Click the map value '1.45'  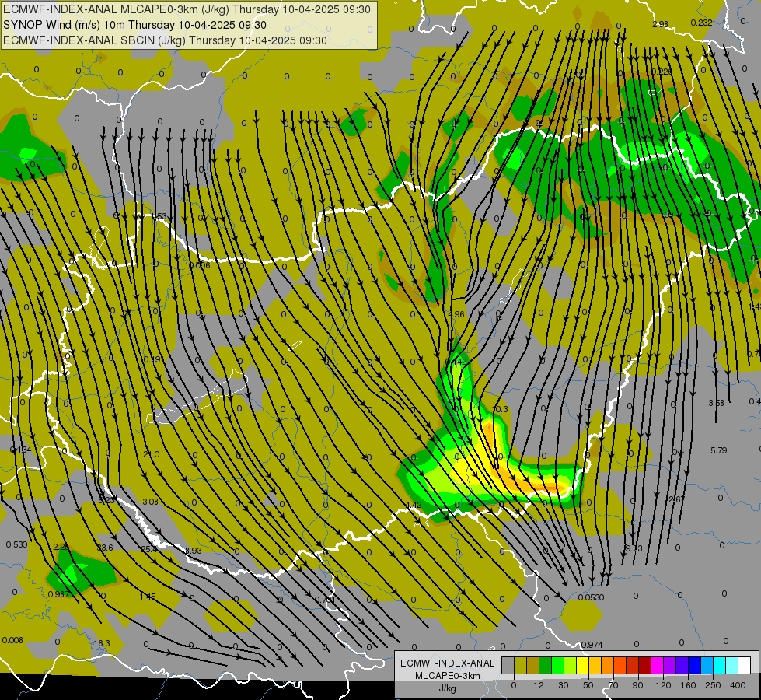[148, 597]
